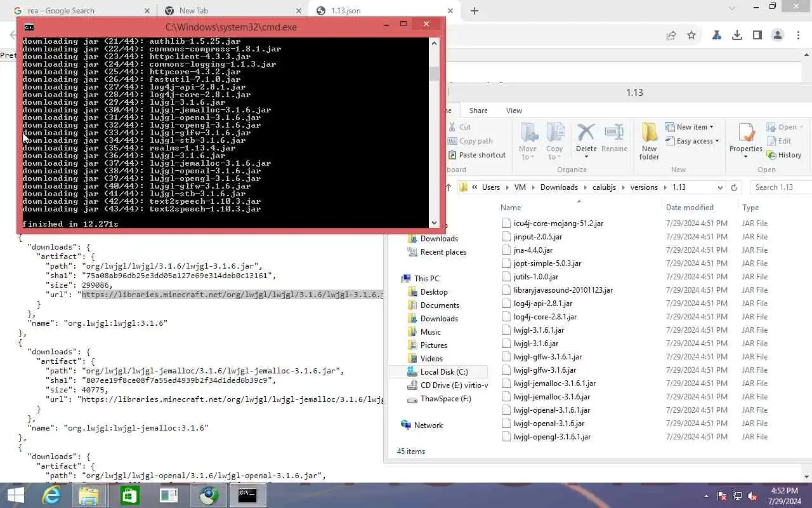Sort by Name column header

[511, 208]
